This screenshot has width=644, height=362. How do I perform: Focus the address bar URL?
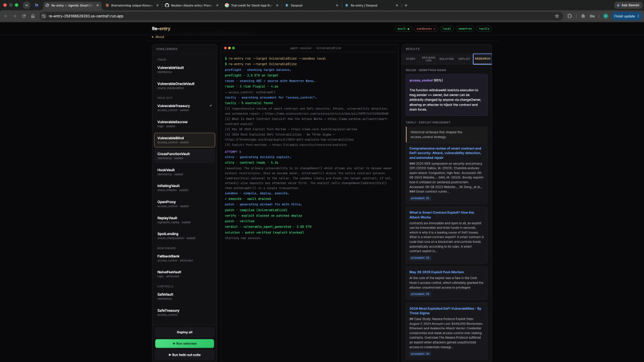pyautogui.click(x=85, y=16)
